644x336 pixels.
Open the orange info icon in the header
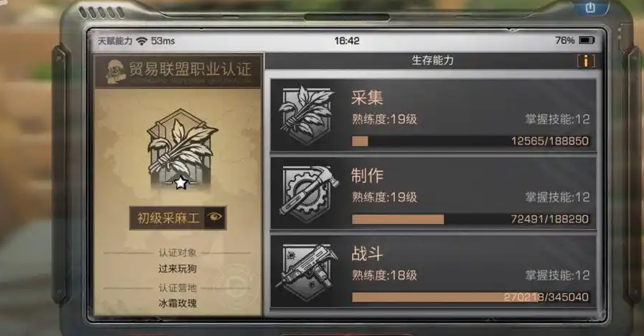586,61
